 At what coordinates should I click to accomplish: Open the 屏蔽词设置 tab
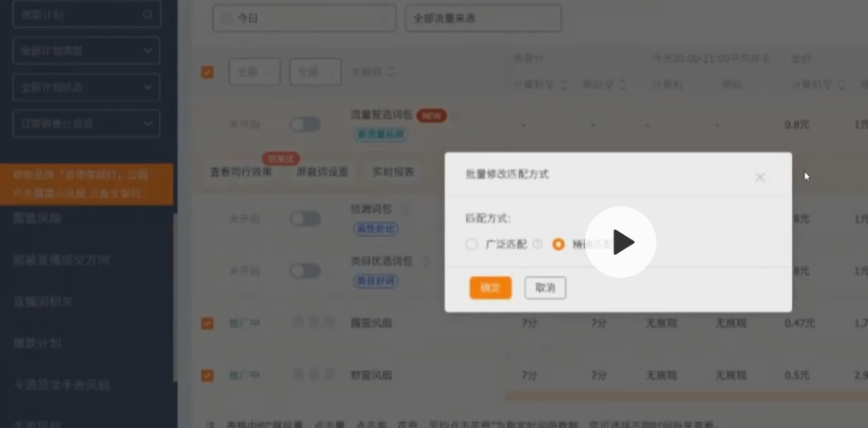[x=321, y=172]
